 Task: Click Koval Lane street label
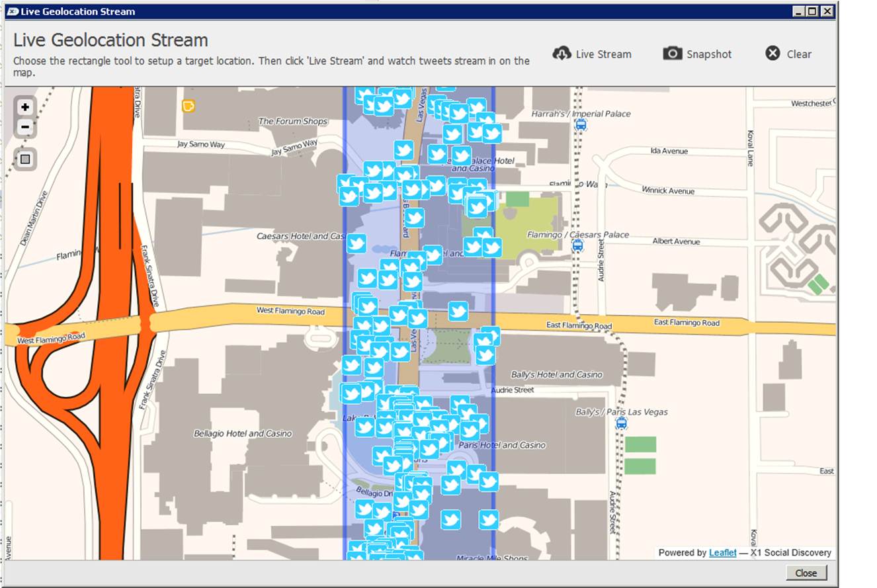coord(750,147)
